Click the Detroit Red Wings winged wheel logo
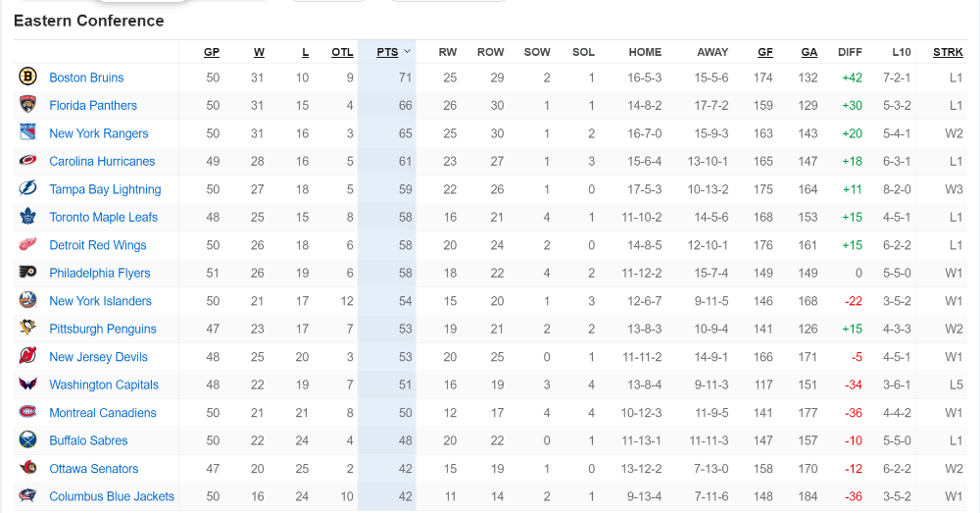This screenshot has height=513, width=980. click(27, 244)
